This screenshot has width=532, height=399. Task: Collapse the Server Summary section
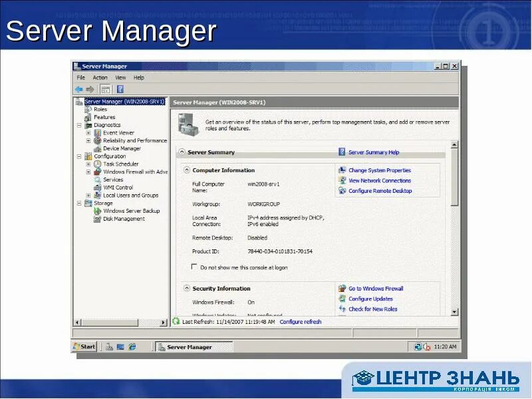click(x=182, y=152)
